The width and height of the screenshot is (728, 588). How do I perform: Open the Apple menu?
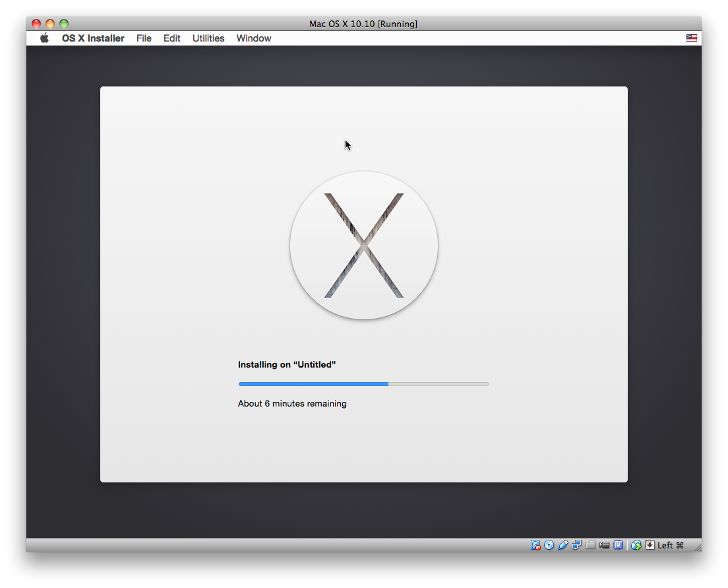click(44, 38)
